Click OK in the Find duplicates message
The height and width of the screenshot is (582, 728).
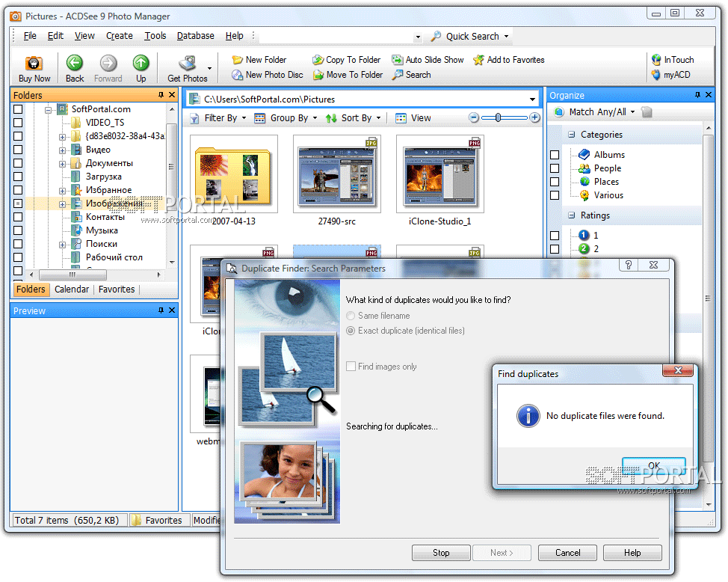point(654,465)
